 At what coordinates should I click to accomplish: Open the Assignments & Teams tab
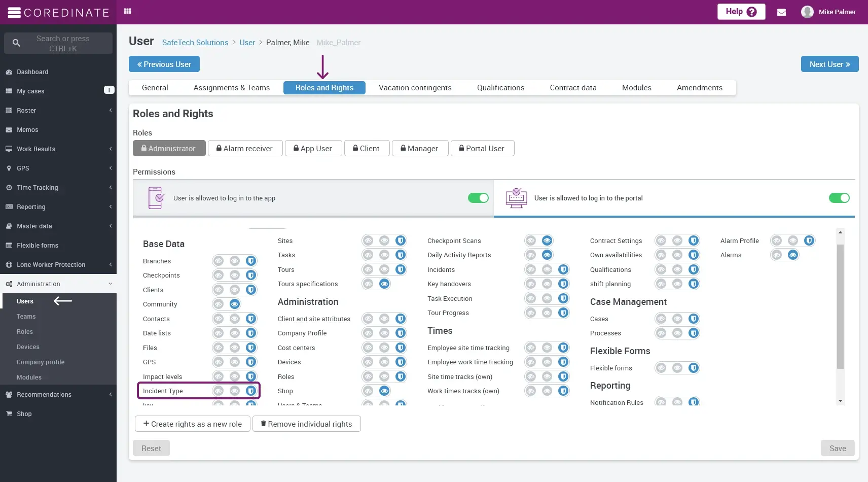coord(231,88)
